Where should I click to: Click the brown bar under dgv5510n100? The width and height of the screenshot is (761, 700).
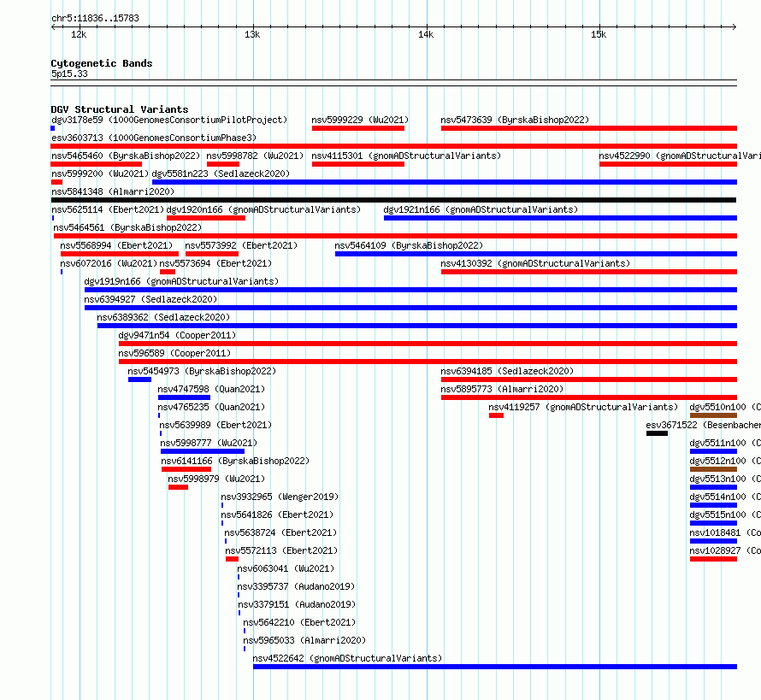713,415
